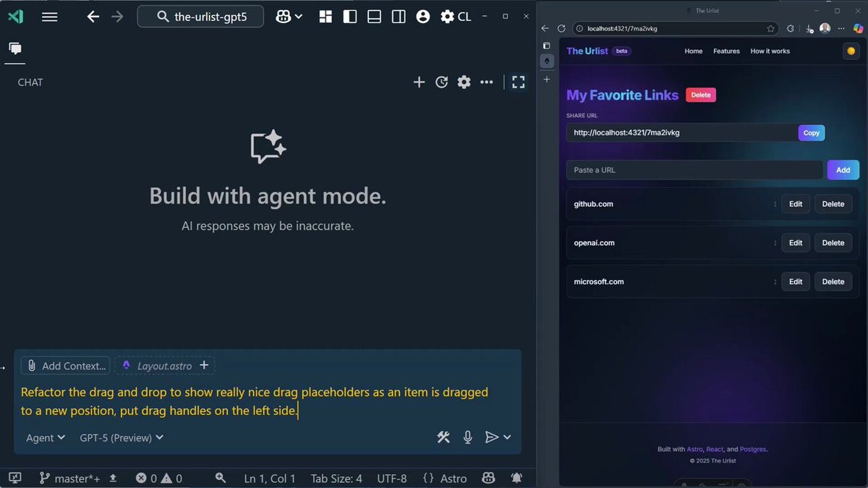Toggle the primary side bar
868x488 pixels.
coord(350,17)
